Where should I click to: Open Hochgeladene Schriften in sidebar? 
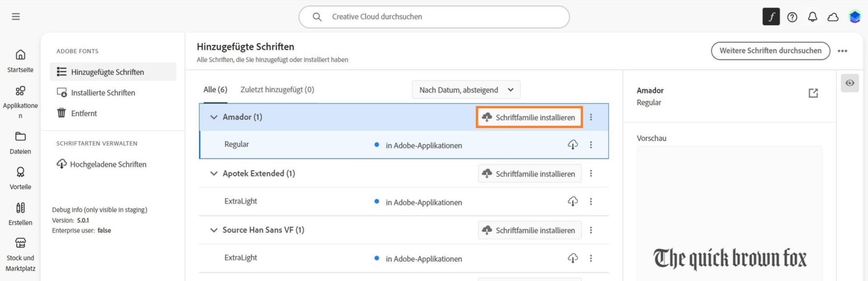pyautogui.click(x=101, y=164)
